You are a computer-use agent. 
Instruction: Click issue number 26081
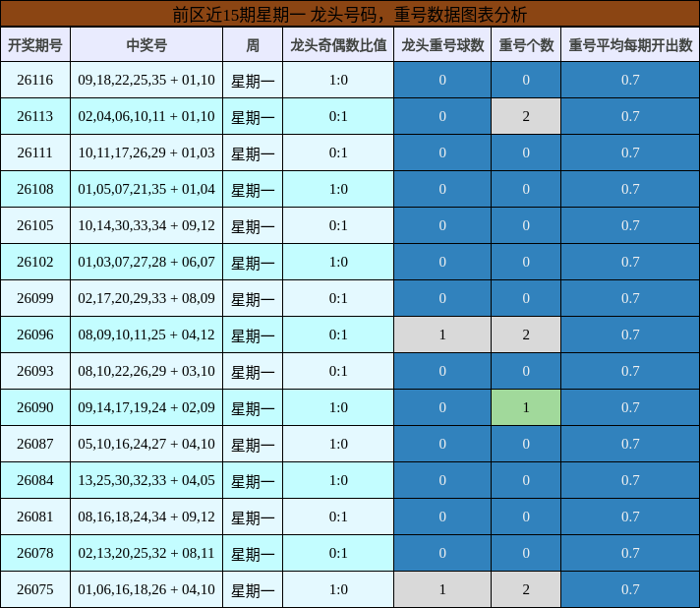point(35,517)
